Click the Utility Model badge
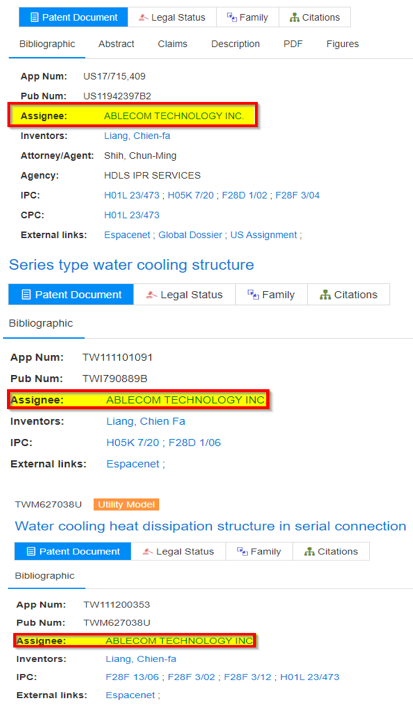This screenshot has height=705, width=413. tap(126, 504)
